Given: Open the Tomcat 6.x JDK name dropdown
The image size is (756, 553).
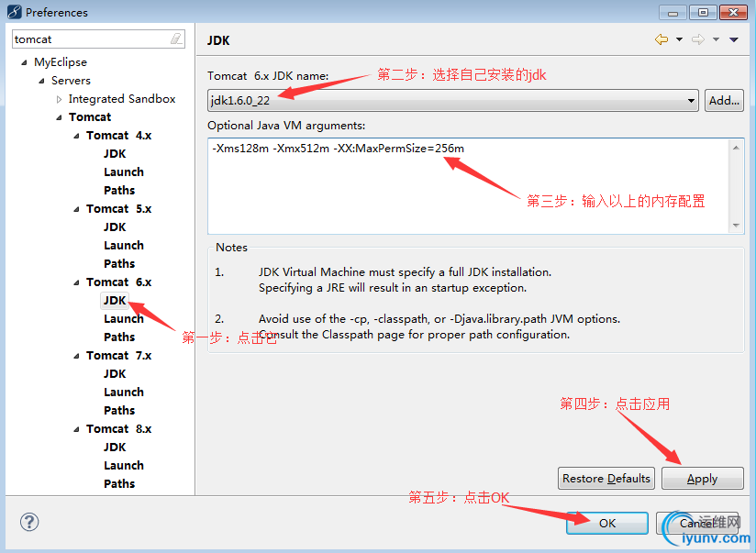Looking at the screenshot, I should pyautogui.click(x=452, y=100).
